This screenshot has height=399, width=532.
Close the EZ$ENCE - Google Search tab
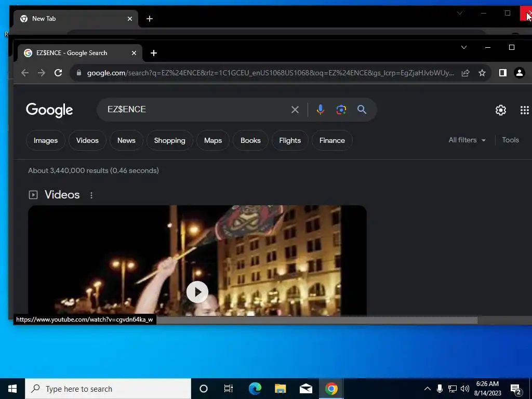(x=134, y=53)
